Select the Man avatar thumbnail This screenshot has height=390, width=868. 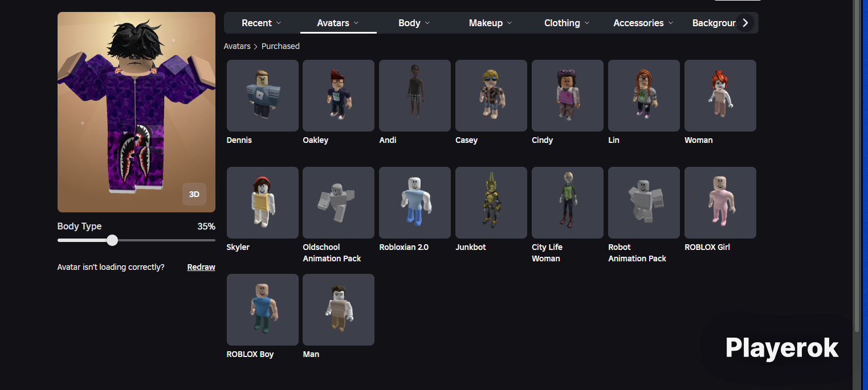pyautogui.click(x=339, y=310)
